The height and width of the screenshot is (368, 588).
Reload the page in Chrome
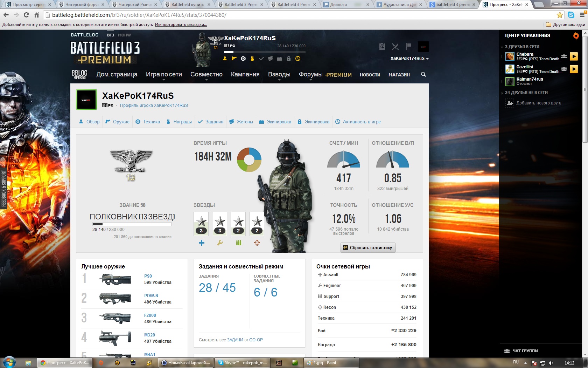tap(26, 15)
